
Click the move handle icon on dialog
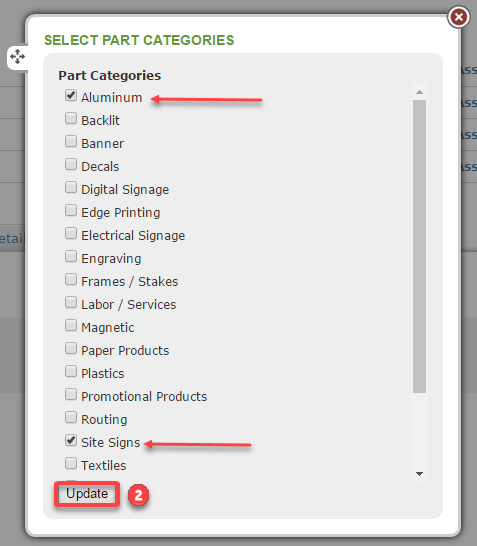tap(17, 57)
